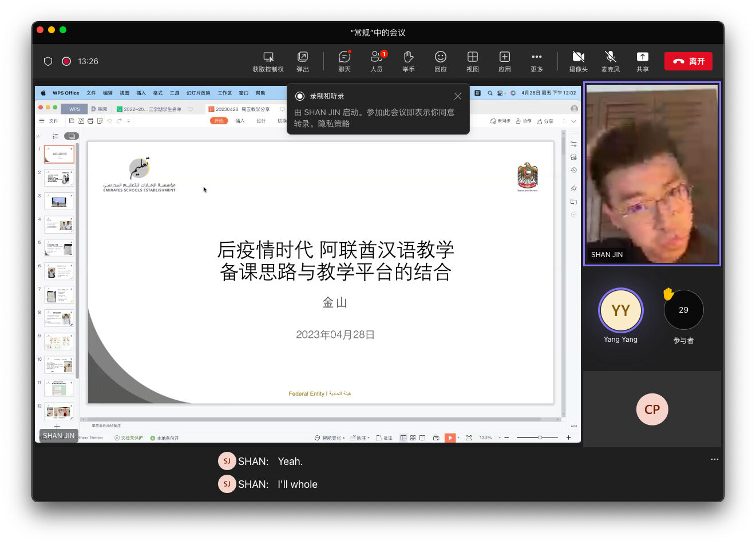Image resolution: width=756 pixels, height=544 pixels.
Task: Open the ellipsis menu for live captions
Action: [x=714, y=459]
